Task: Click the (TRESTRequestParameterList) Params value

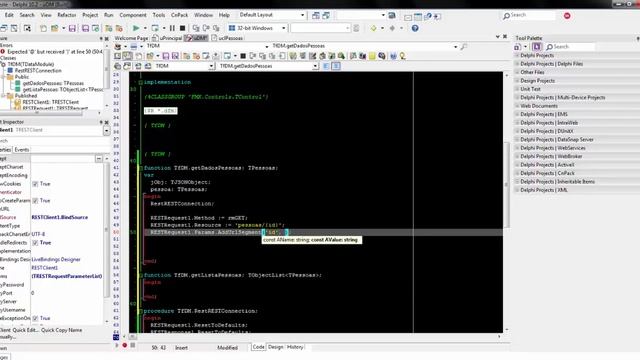Action: point(67,276)
